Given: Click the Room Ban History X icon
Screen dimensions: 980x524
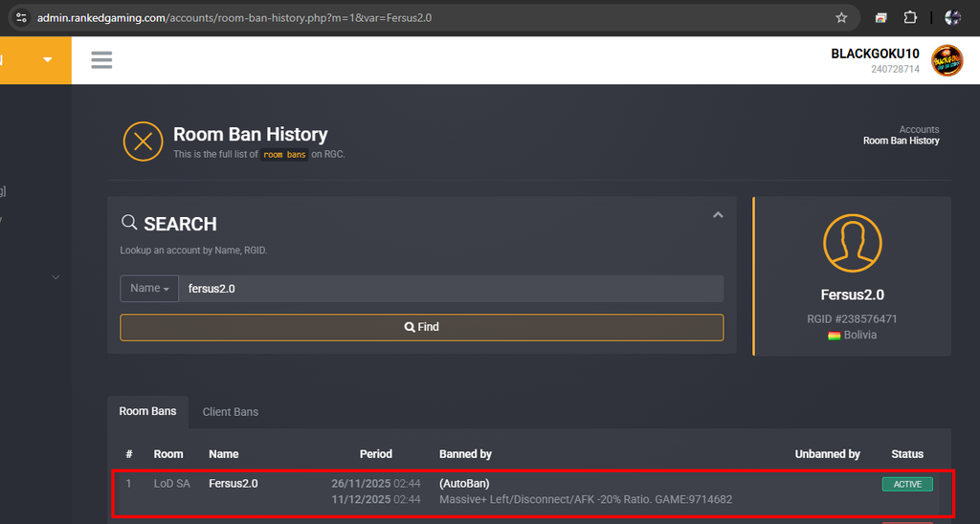Looking at the screenshot, I should click(x=144, y=142).
